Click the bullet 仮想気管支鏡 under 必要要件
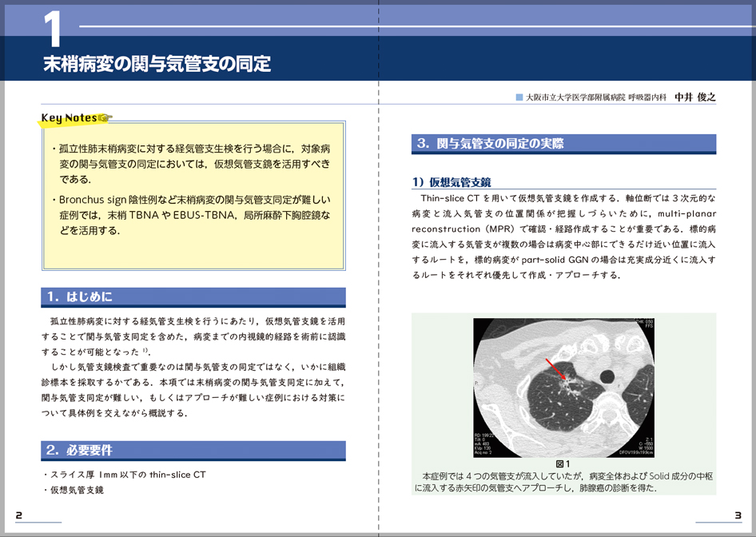This screenshot has height=537, width=756. (x=74, y=490)
